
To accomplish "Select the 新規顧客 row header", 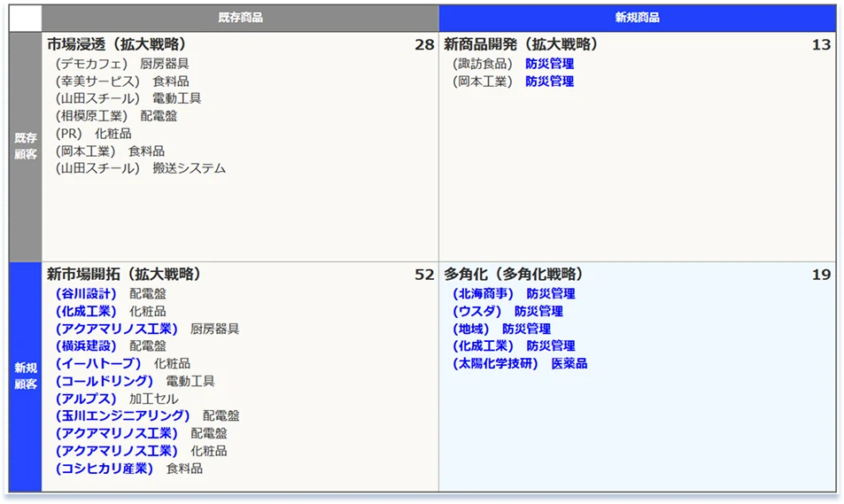I will click(26, 376).
